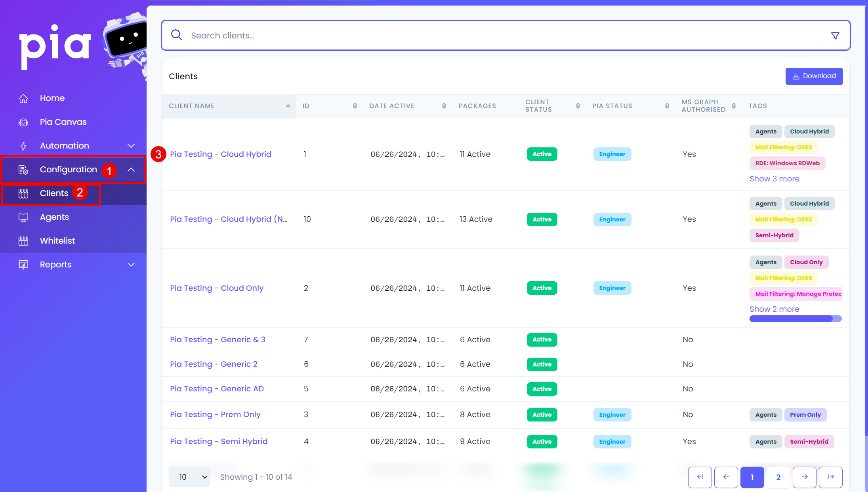
Task: Expand the Automation menu chevron
Action: pyautogui.click(x=131, y=146)
